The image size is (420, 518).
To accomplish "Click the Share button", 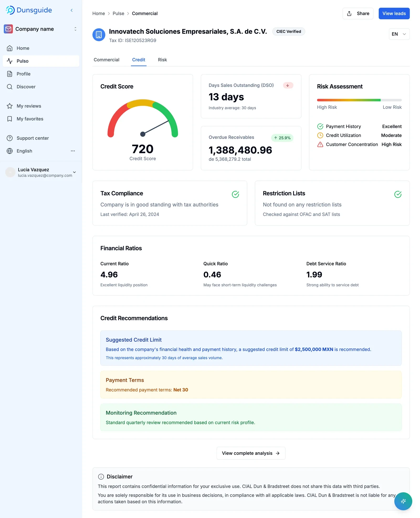I will pyautogui.click(x=358, y=13).
